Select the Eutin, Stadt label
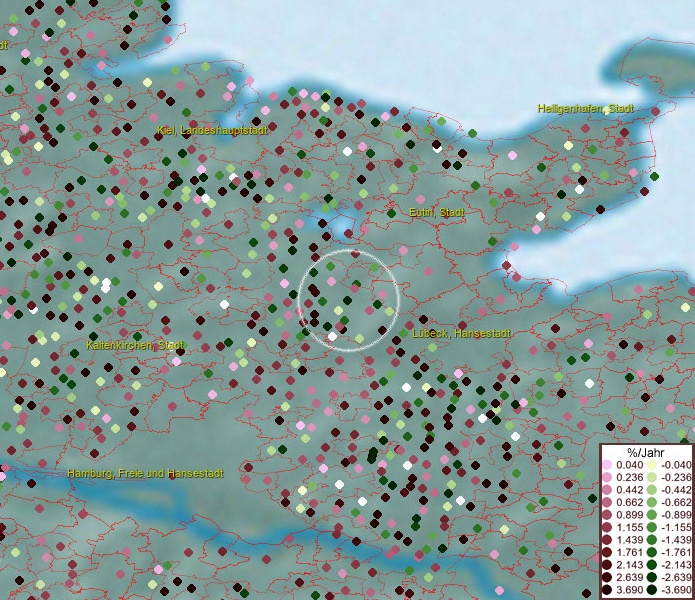Screen dimensions: 695x600 click(x=437, y=212)
